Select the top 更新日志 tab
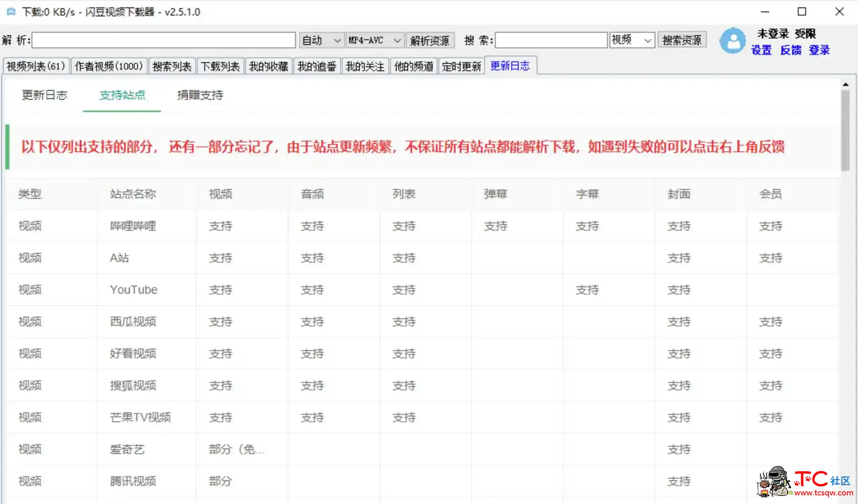858x504 pixels. coord(510,65)
